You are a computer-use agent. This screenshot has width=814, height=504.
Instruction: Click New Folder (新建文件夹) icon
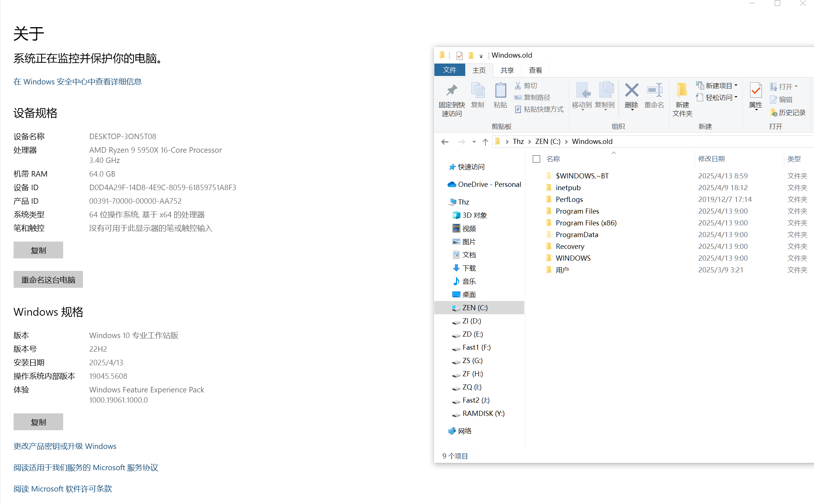pyautogui.click(x=682, y=90)
